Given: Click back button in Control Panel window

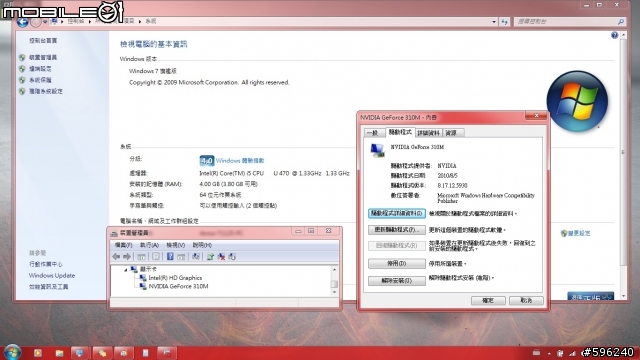Looking at the screenshot, I should click(x=23, y=22).
